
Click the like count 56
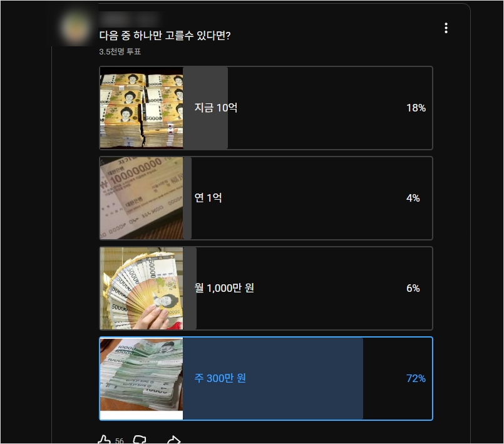click(x=119, y=440)
